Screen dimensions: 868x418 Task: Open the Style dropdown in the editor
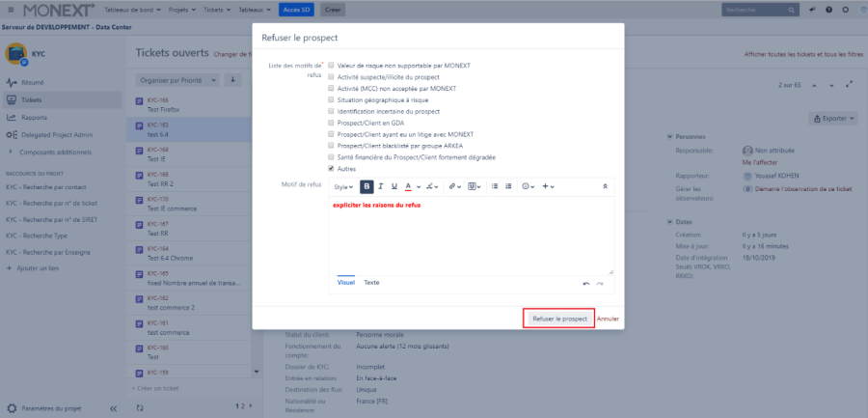(x=343, y=186)
